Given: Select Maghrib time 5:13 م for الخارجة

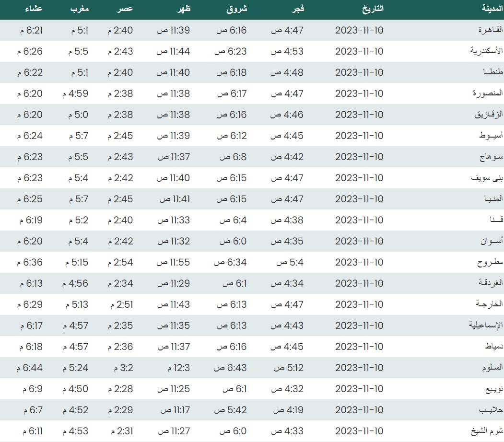Looking at the screenshot, I should tap(75, 304).
